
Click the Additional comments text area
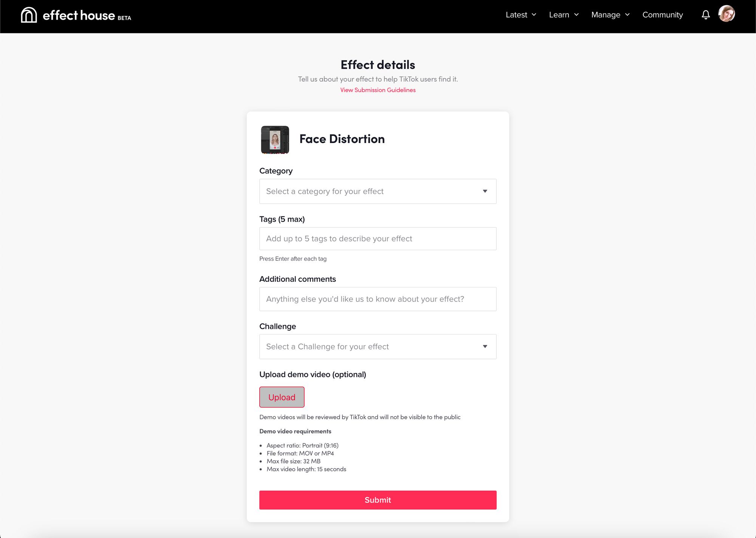pos(377,299)
